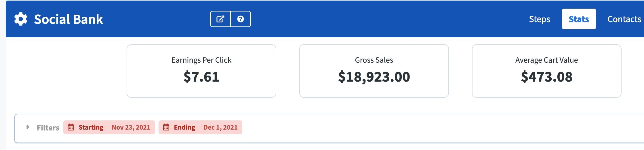Click the calendar icon next to Starting
644x150 pixels.
coord(71,127)
